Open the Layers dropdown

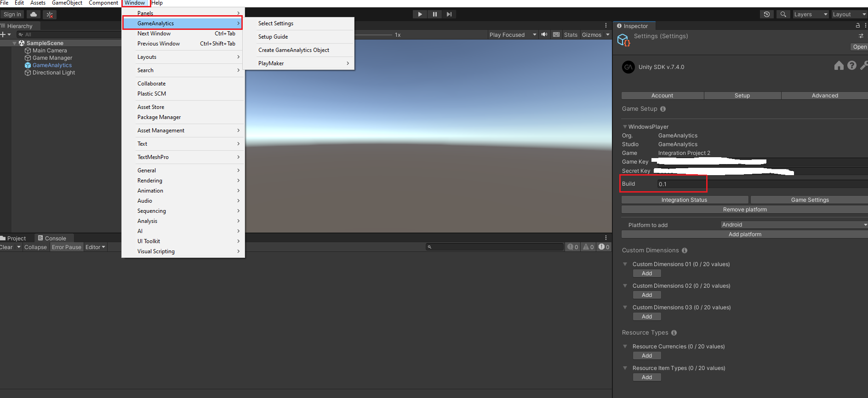click(811, 14)
